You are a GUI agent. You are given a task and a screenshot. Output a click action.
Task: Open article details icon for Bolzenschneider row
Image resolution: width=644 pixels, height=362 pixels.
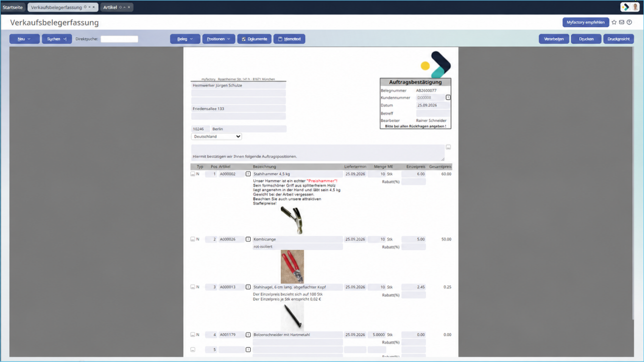coord(248,335)
